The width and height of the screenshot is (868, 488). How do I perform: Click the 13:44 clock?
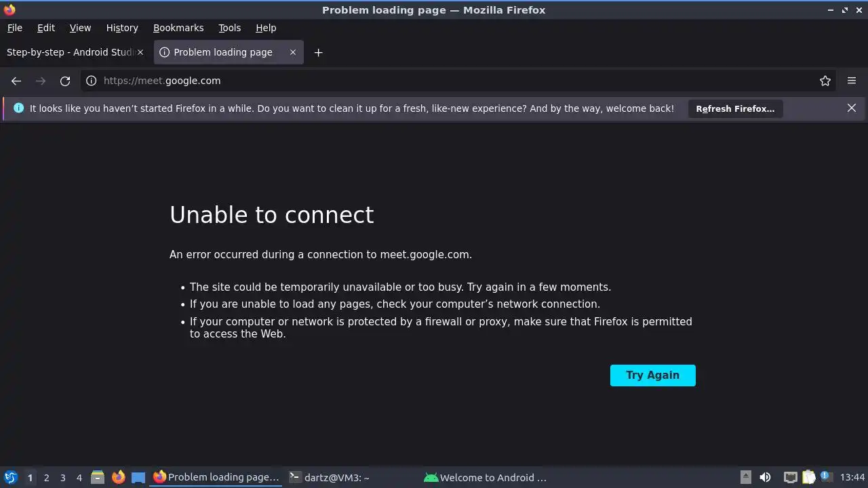click(852, 477)
